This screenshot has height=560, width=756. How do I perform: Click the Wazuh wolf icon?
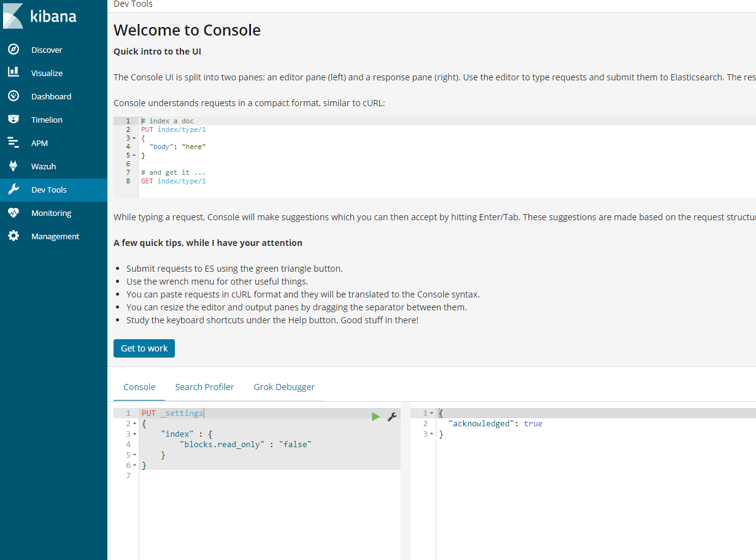tap(13, 166)
